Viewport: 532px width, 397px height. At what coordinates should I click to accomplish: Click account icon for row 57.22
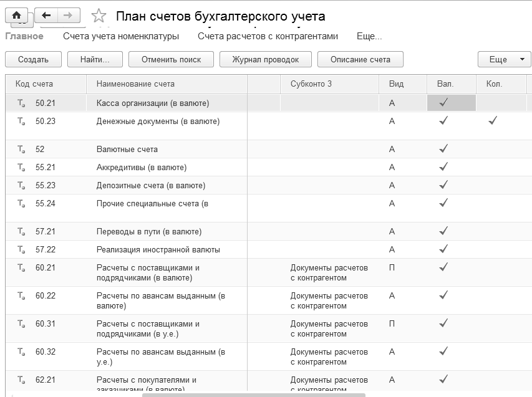point(21,250)
